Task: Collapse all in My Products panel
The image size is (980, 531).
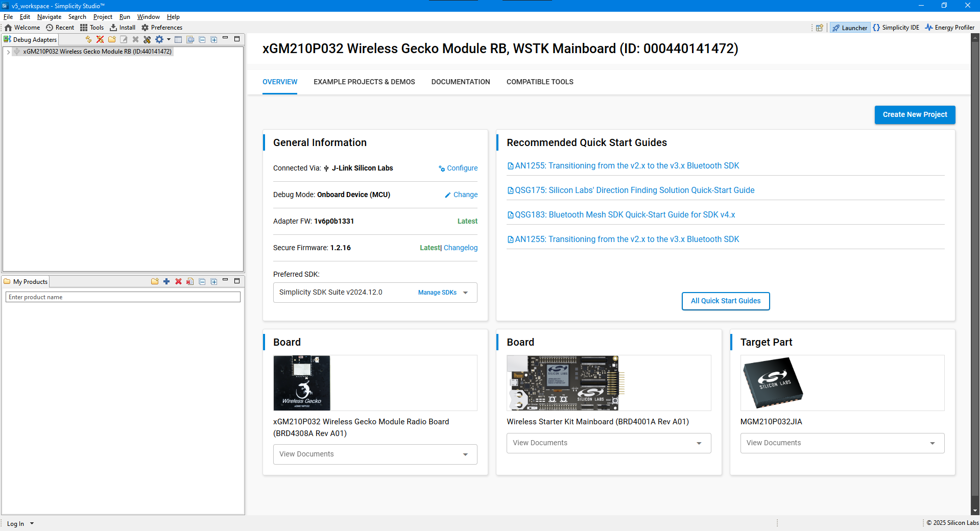Action: pyautogui.click(x=202, y=281)
